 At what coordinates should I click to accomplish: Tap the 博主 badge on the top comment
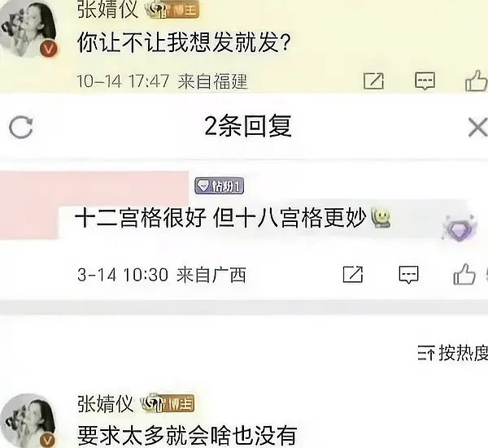(x=172, y=10)
